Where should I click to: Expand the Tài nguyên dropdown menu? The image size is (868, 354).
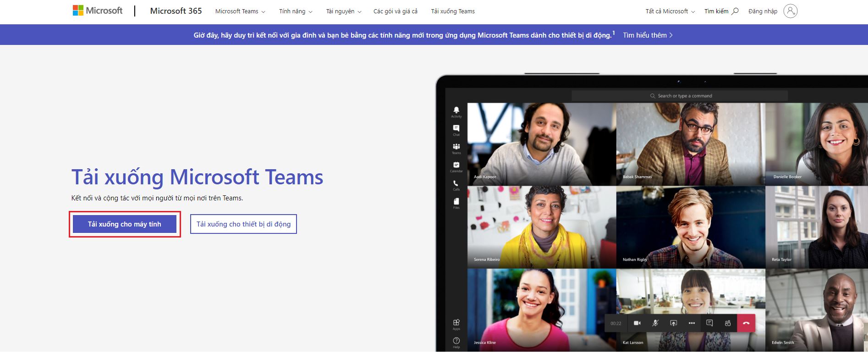tap(344, 11)
